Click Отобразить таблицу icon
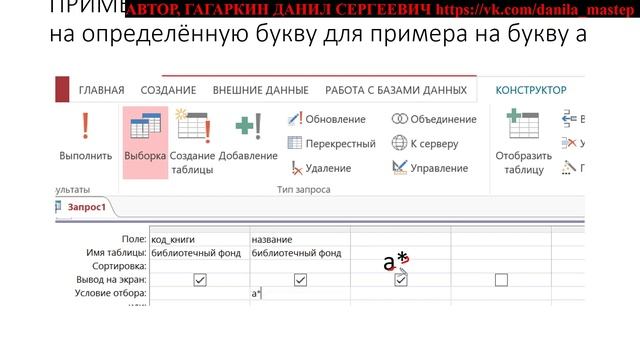Viewport: 640px width, 360px height. (x=523, y=124)
